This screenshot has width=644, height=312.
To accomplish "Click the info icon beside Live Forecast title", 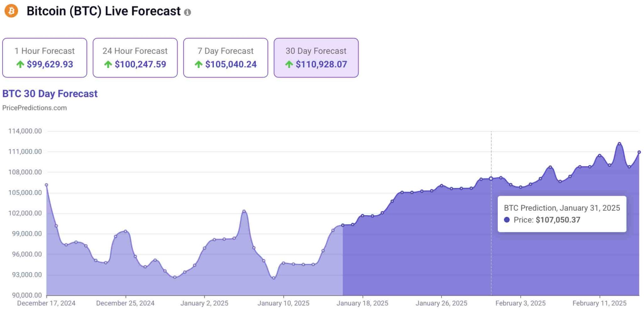I will pyautogui.click(x=187, y=12).
